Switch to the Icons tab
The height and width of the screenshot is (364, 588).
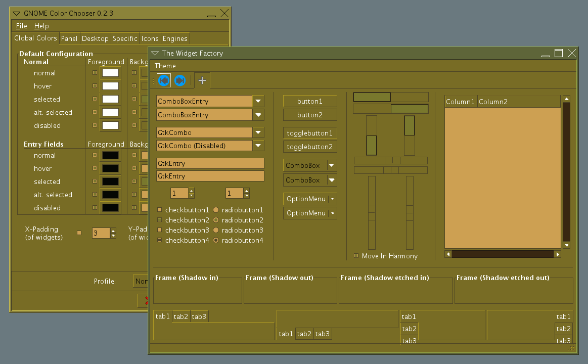(x=150, y=38)
